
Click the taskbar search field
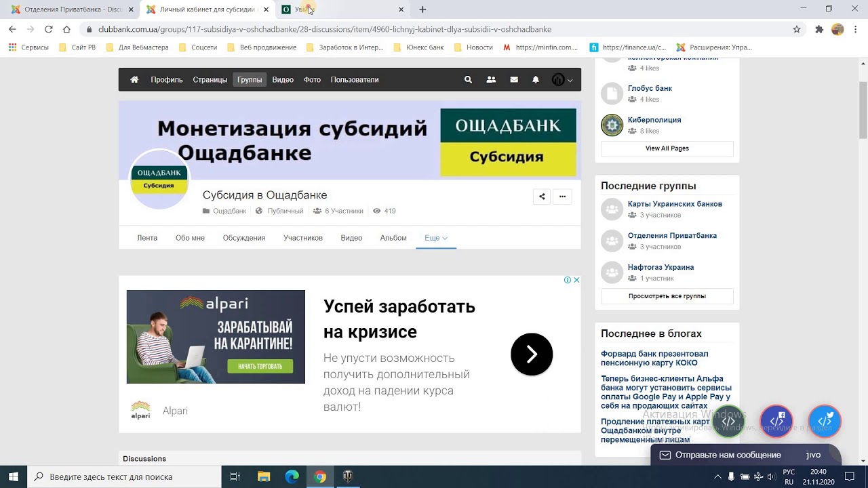coord(125,476)
